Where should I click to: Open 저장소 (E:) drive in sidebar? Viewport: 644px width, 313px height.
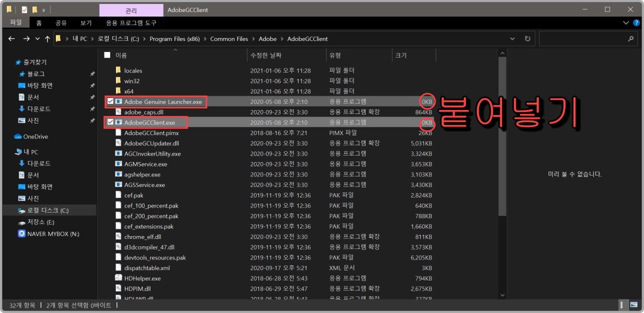[x=41, y=222]
